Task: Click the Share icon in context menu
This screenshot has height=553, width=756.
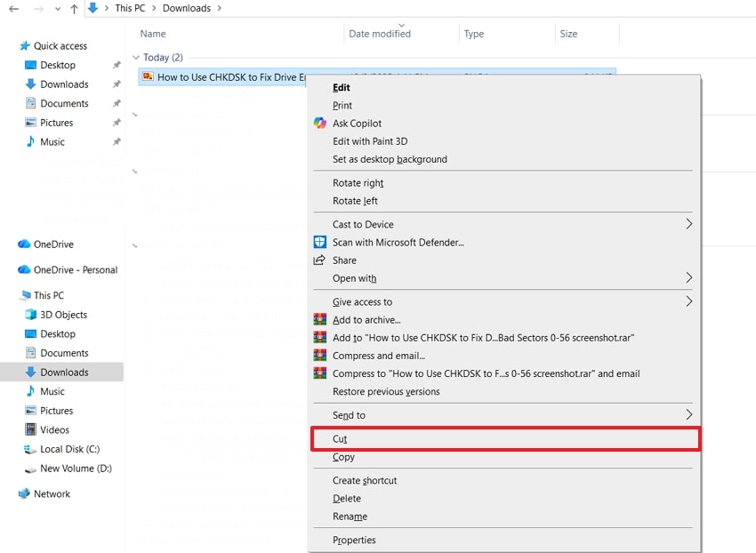Action: tap(320, 260)
